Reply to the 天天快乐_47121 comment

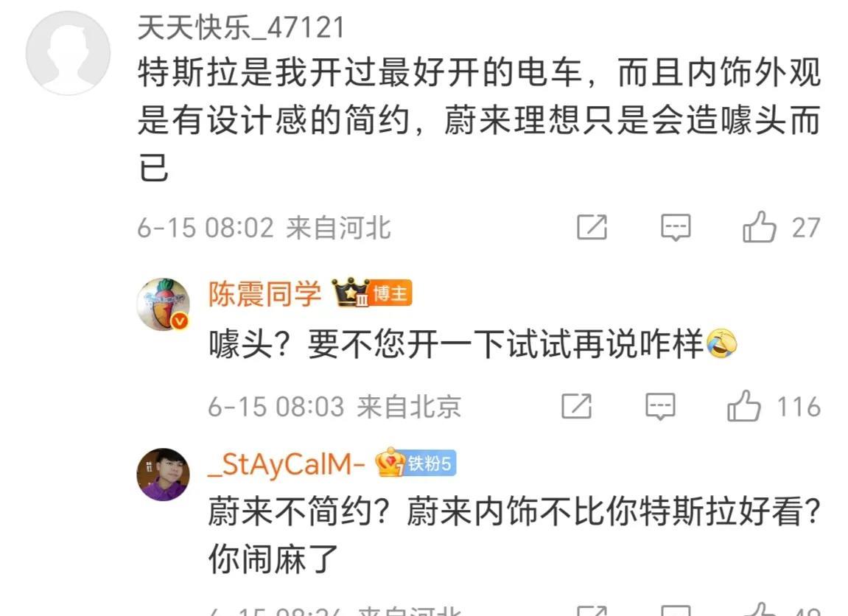676,227
